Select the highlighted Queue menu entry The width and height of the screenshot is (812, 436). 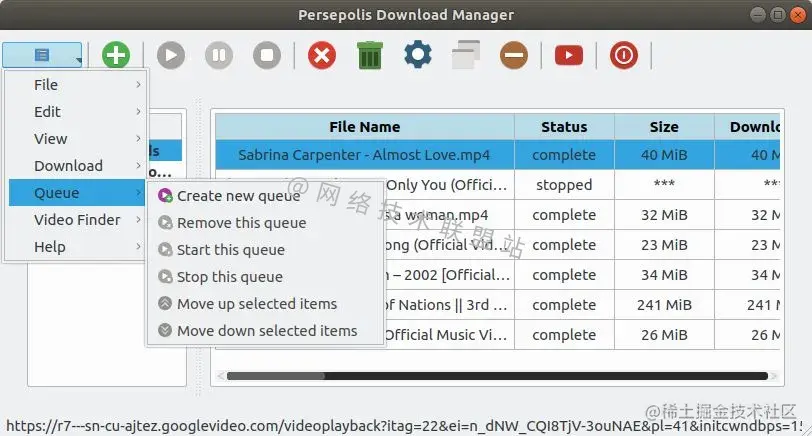tap(76, 193)
